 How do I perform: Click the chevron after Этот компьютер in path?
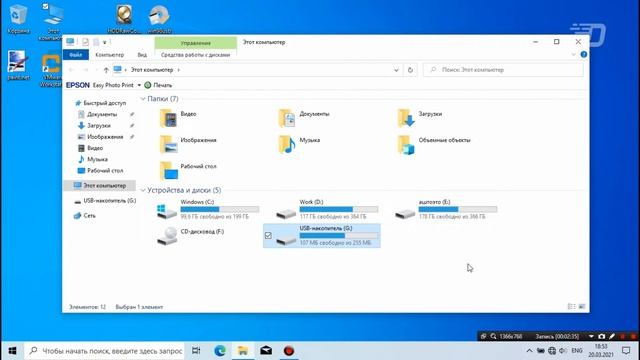coord(178,70)
